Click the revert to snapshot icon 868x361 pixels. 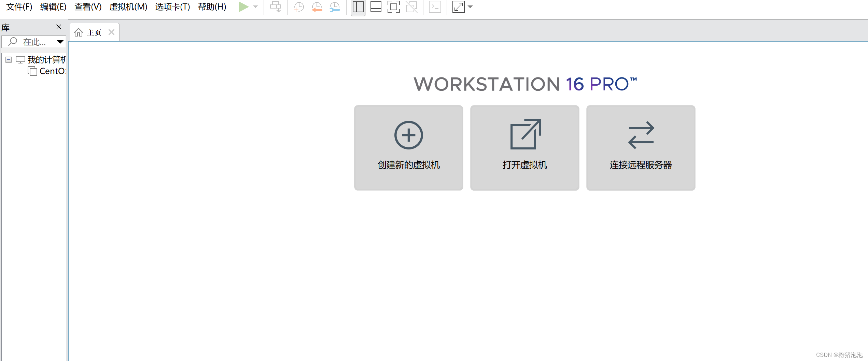[317, 7]
